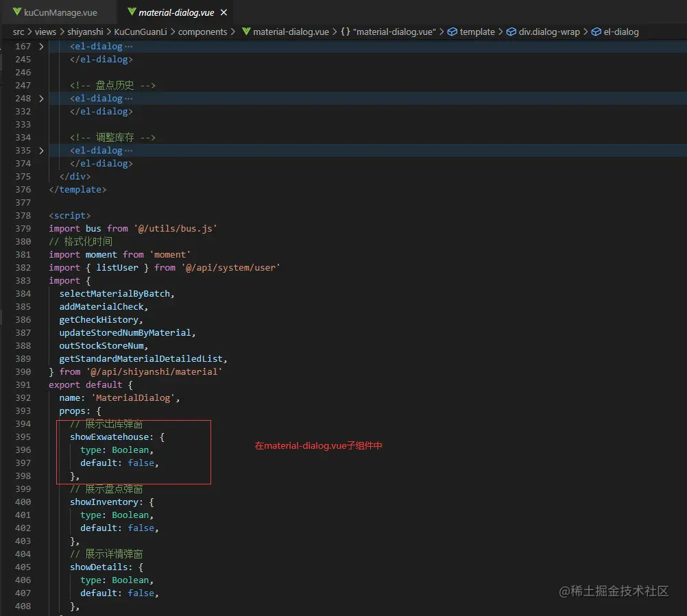Image resolution: width=687 pixels, height=616 pixels.
Task: Select the braces "material-dialog.vue" breadcrumb symbol
Action: [388, 32]
